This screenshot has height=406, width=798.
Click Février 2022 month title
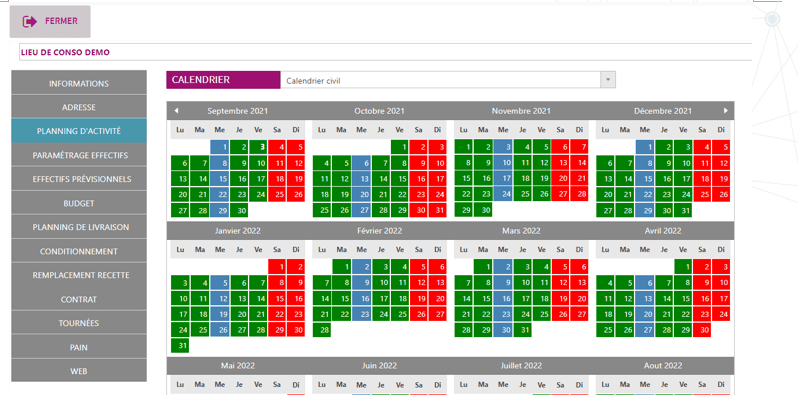click(380, 230)
